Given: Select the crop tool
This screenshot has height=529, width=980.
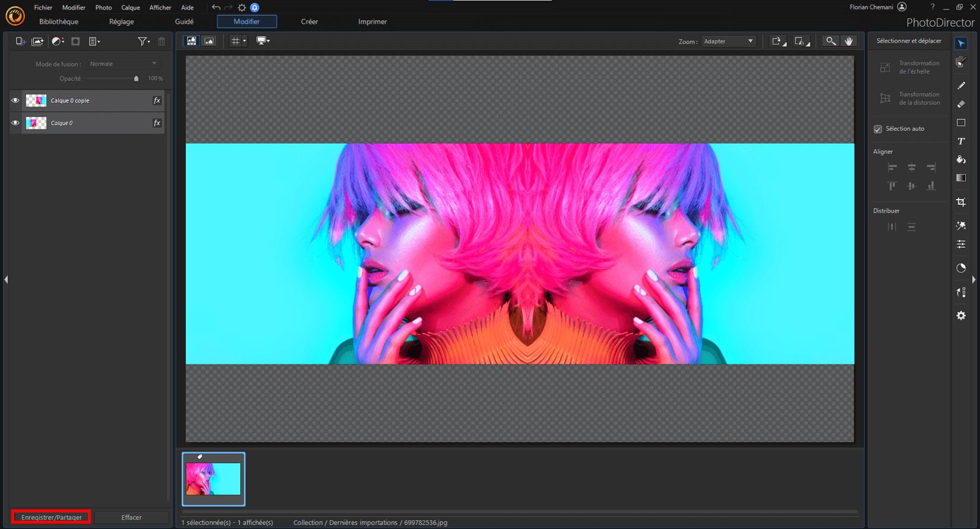Looking at the screenshot, I should (x=961, y=202).
